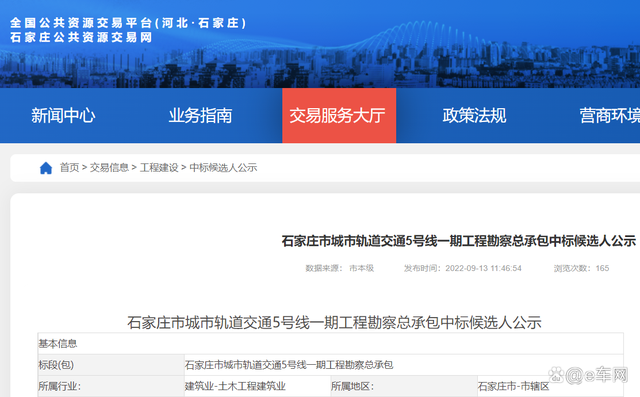This screenshot has height=397, width=640.
Task: Click the home icon in breadcrumb
Action: click(46, 168)
